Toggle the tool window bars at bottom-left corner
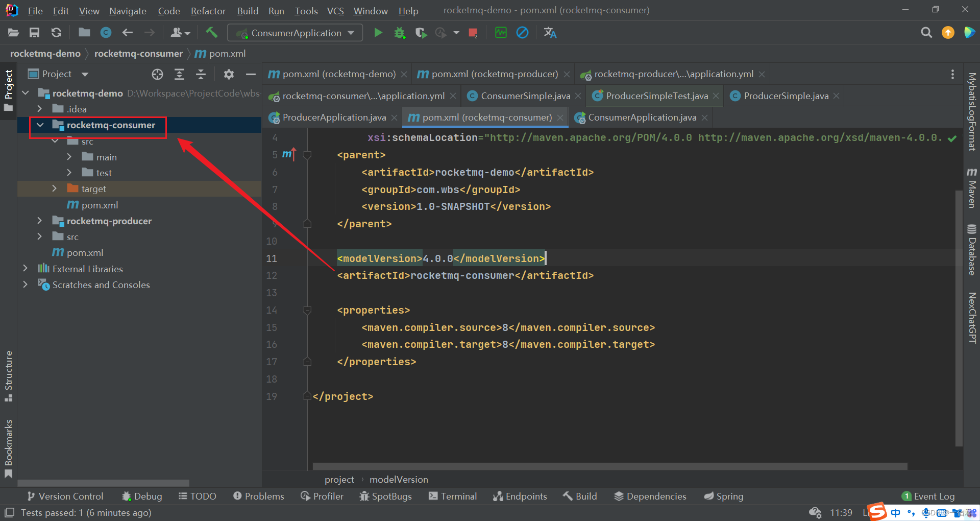This screenshot has height=521, width=980. [9, 512]
